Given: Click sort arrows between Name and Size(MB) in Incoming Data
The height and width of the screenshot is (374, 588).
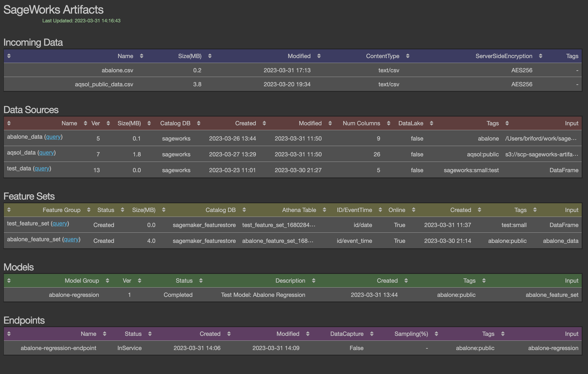Looking at the screenshot, I should (x=141, y=56).
